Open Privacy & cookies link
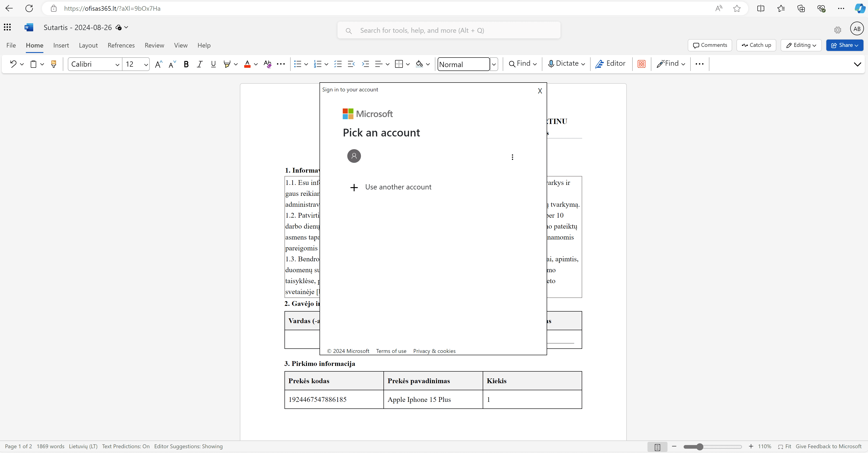This screenshot has height=453, width=868. coord(434,351)
